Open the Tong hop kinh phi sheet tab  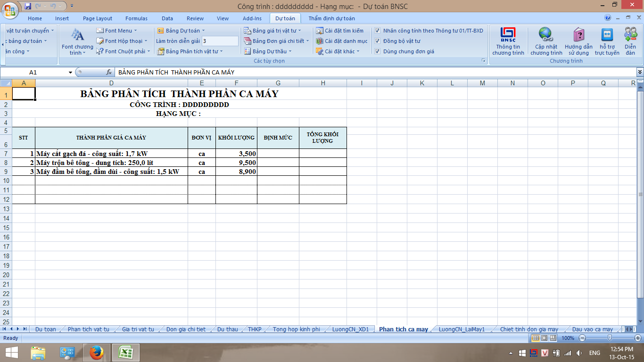point(296,329)
